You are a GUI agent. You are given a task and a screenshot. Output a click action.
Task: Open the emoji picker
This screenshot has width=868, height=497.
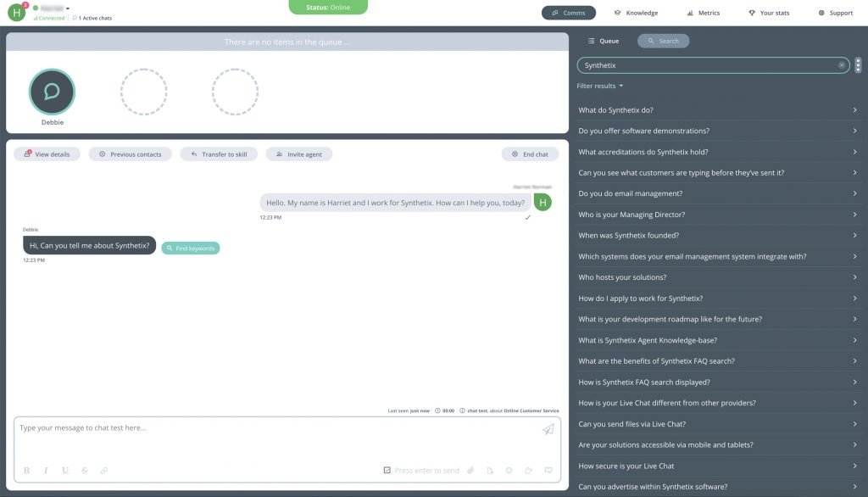pyautogui.click(x=509, y=471)
